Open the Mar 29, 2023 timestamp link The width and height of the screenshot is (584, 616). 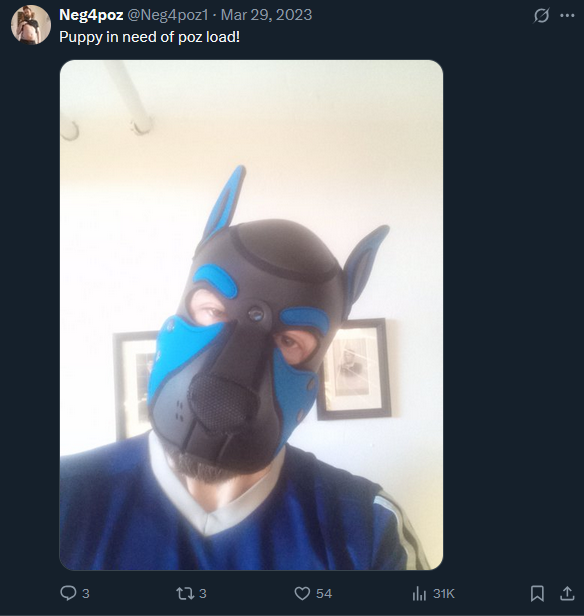click(266, 15)
